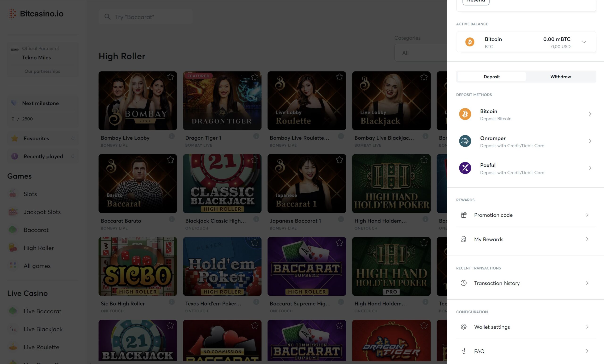Select the Deposit tab
Image resolution: width=604 pixels, height=364 pixels.
pos(492,77)
